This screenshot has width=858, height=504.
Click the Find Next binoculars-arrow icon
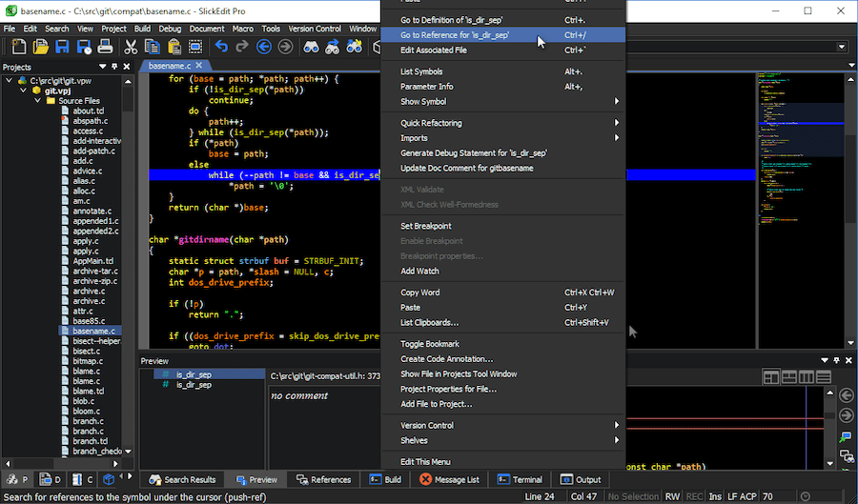332,47
